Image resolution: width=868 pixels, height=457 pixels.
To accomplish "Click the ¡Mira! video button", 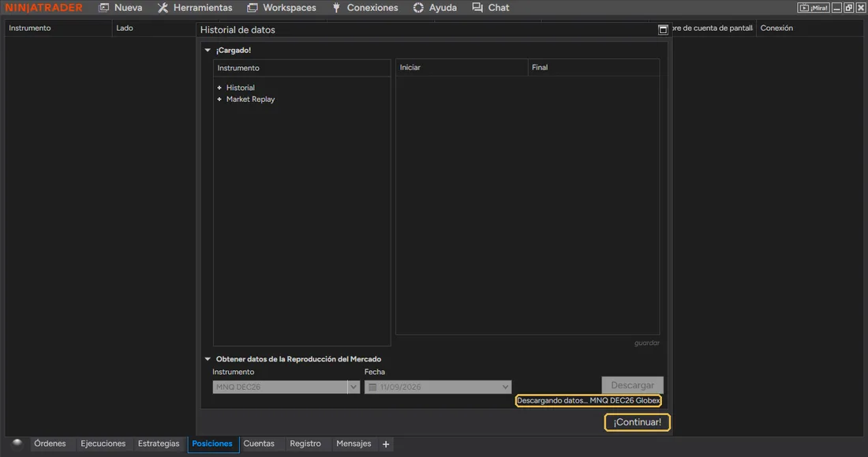I will (x=814, y=8).
